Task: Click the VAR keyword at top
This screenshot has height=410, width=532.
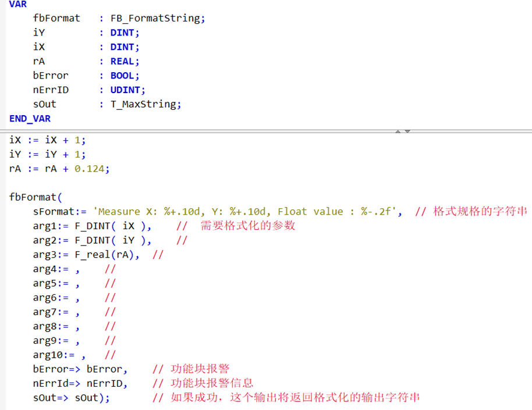Action: point(17,4)
